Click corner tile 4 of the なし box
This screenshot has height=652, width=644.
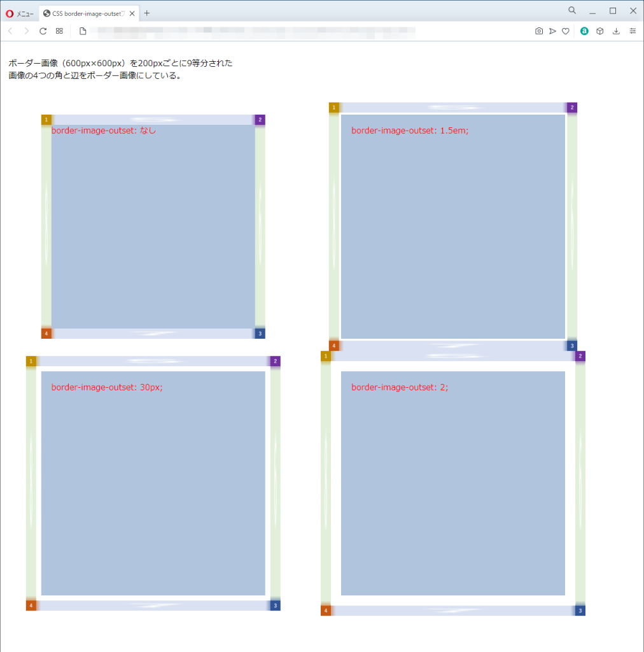tap(46, 334)
